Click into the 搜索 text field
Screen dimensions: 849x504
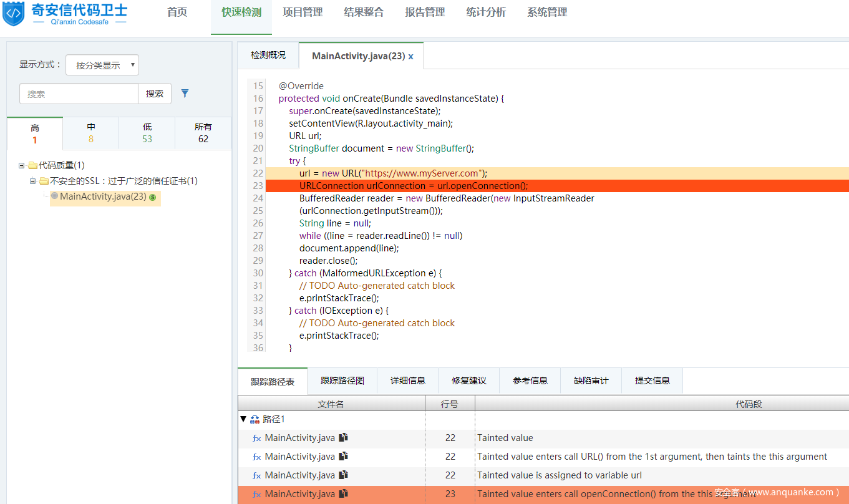(x=79, y=94)
